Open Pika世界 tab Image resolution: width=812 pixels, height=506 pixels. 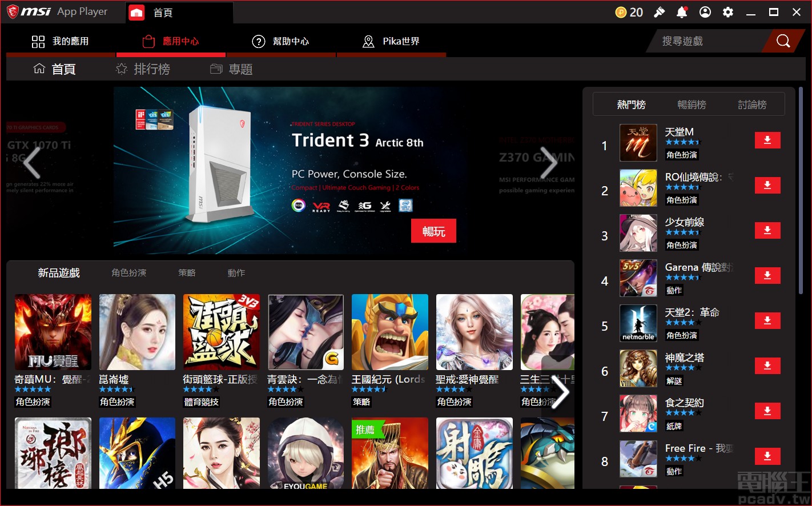tap(391, 41)
